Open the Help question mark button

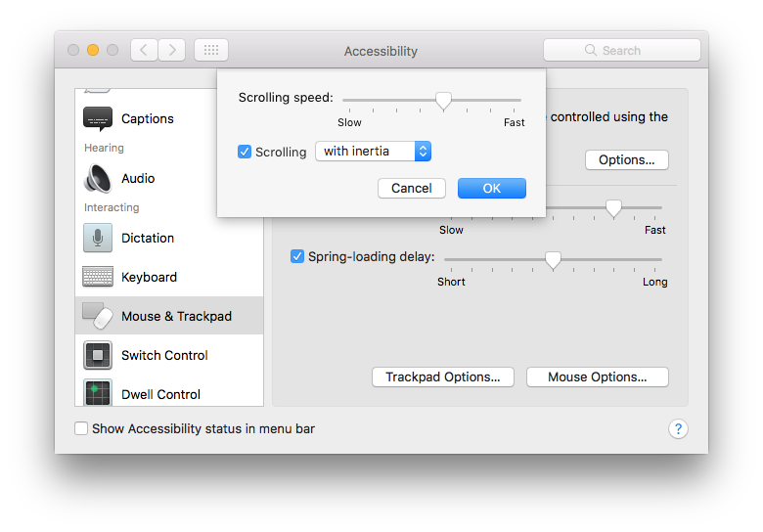pos(678,428)
